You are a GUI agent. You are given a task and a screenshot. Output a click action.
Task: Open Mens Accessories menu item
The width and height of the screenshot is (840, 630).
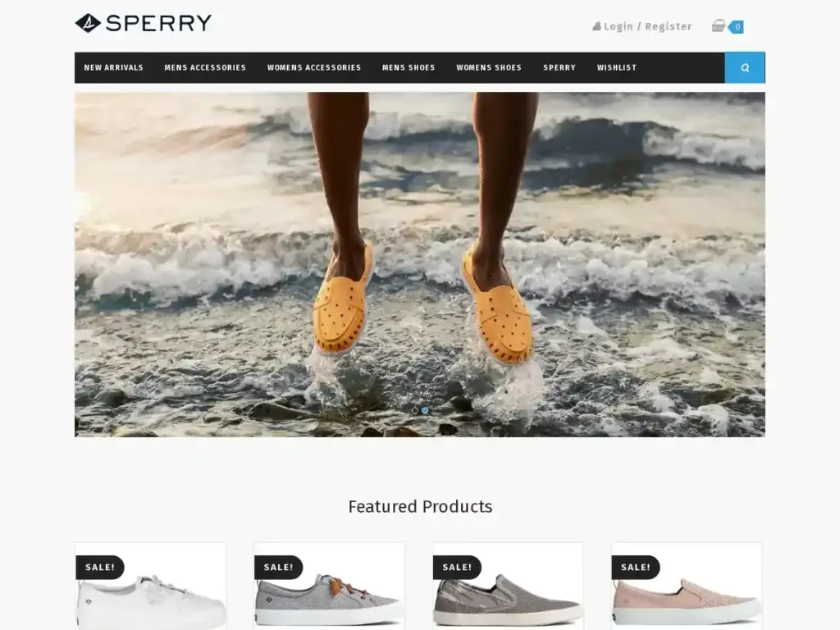(205, 67)
